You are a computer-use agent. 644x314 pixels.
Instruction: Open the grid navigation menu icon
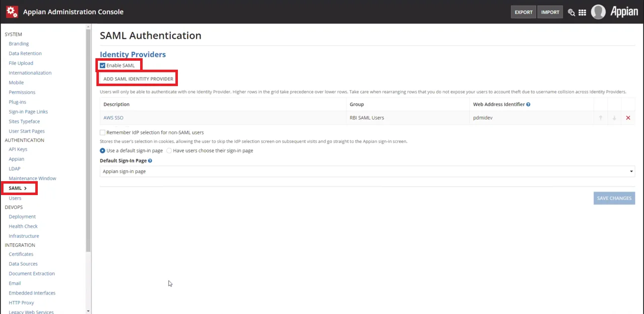tap(582, 12)
